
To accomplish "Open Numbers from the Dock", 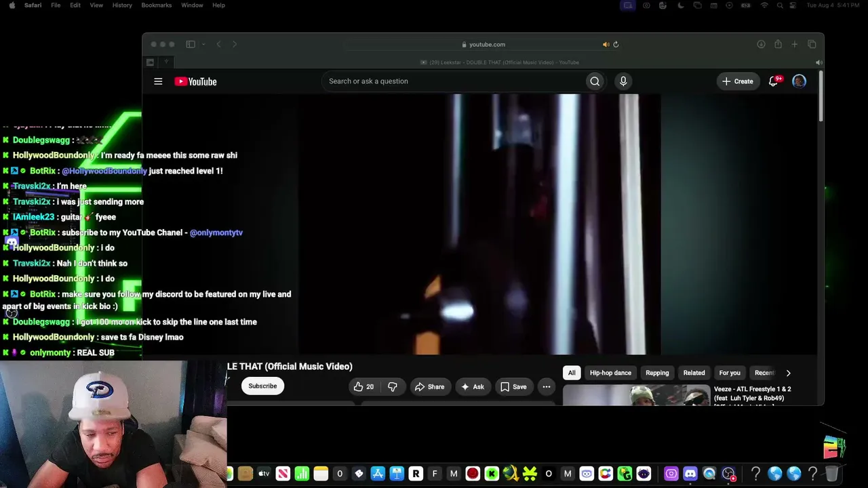I will (302, 474).
